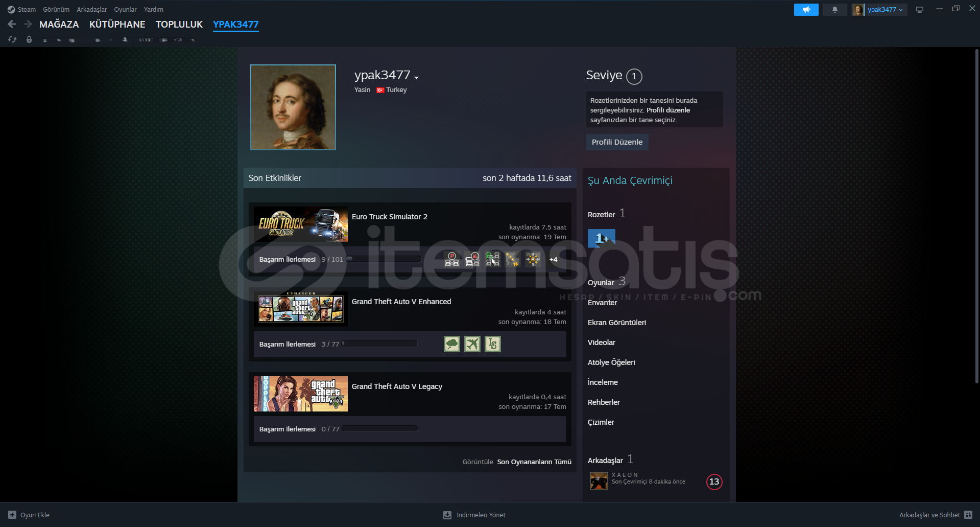This screenshot has height=527, width=980.
Task: Click the GTA V Legacy progress bar 0 / 77
Action: (380, 429)
